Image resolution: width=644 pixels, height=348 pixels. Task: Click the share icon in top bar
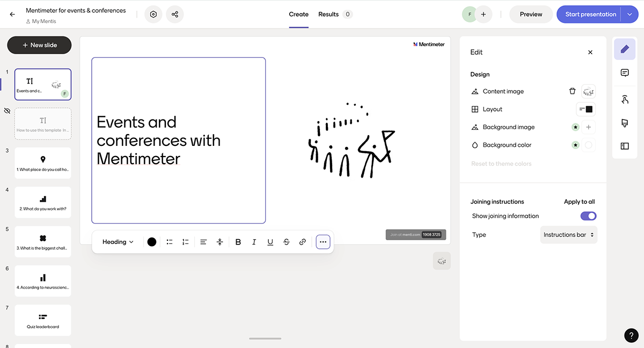pos(175,14)
